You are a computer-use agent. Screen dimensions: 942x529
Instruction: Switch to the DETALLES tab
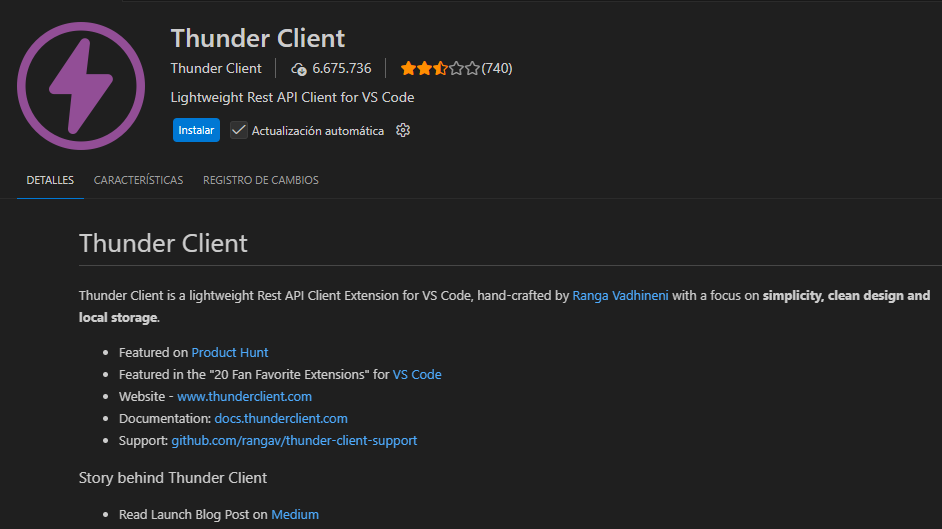pyautogui.click(x=50, y=180)
